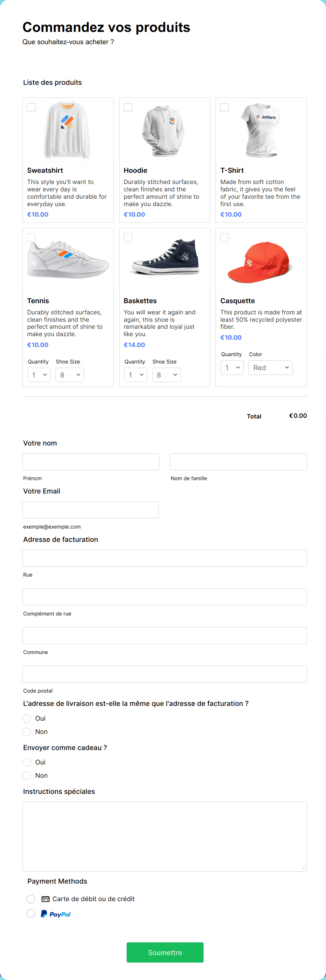Screen dimensions: 326x980
Task: Tick the Hoodie selection checkbox
Action: tap(128, 108)
